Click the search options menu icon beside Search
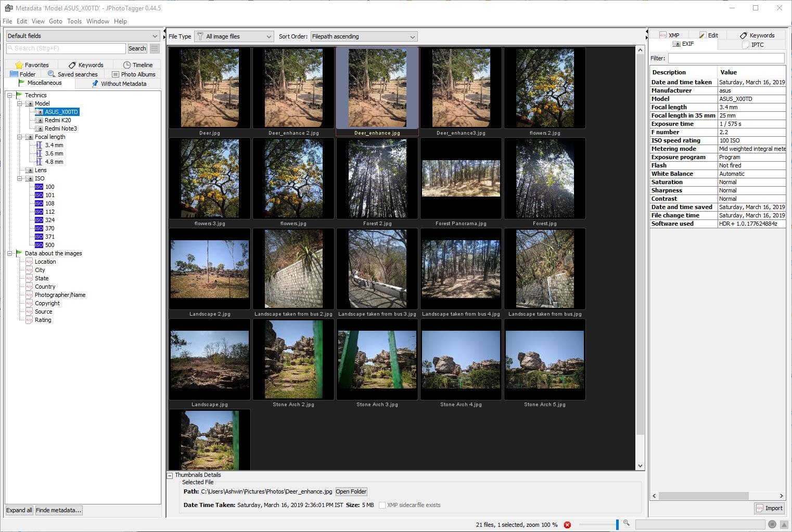Viewport: 792px width, 532px height. tap(155, 48)
